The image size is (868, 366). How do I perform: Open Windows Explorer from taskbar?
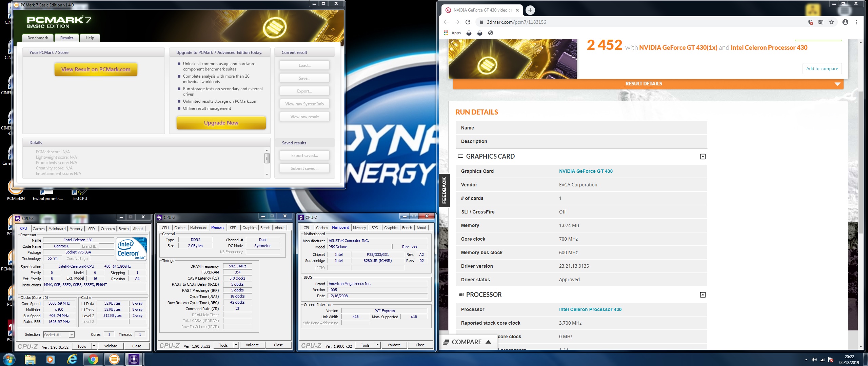click(30, 359)
